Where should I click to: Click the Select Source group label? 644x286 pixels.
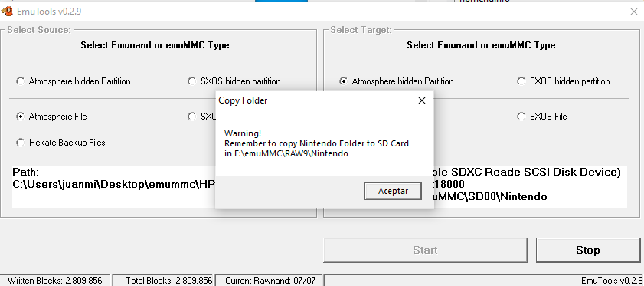coord(39,30)
